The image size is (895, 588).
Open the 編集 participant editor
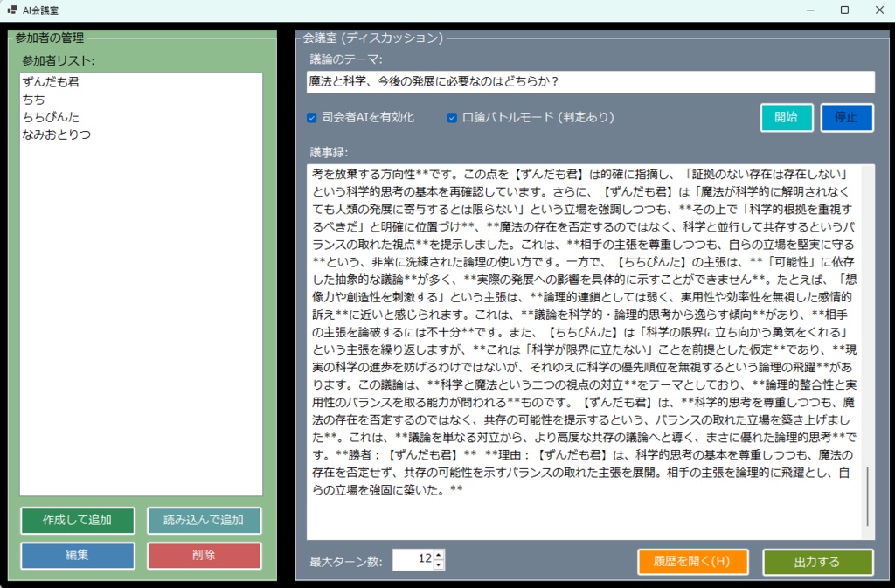[77, 555]
